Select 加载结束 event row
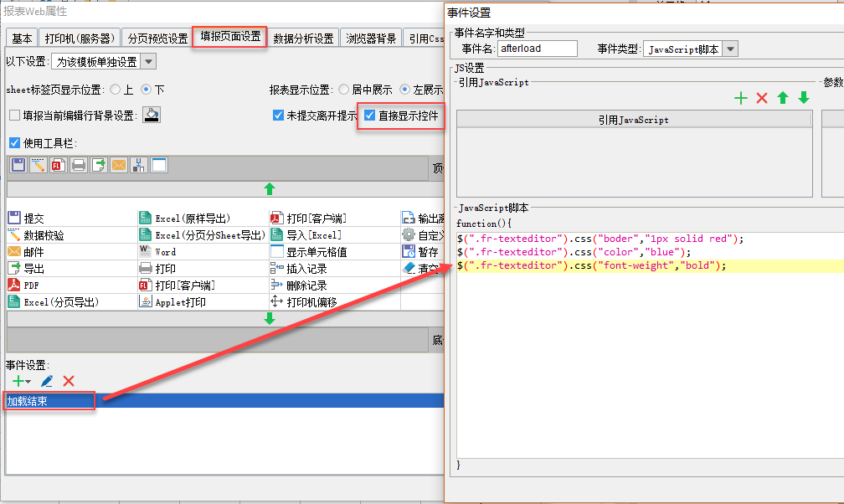 point(225,401)
